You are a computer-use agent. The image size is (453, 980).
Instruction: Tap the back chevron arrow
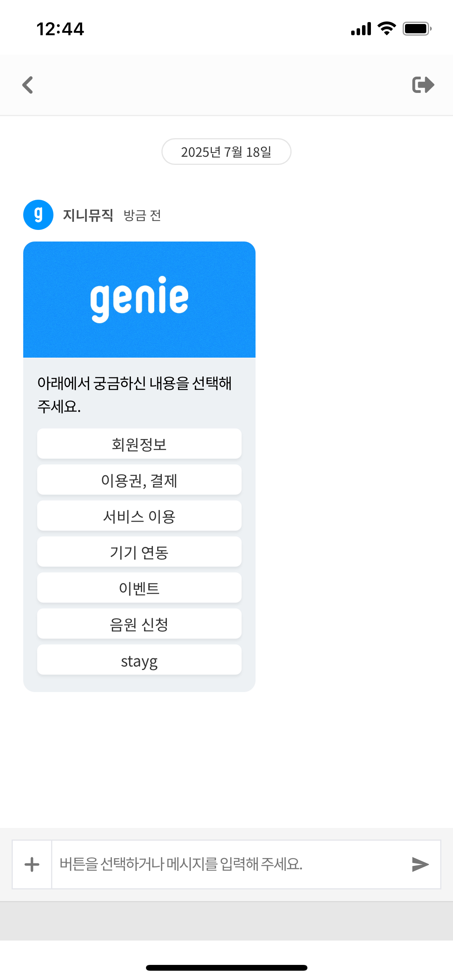click(28, 85)
